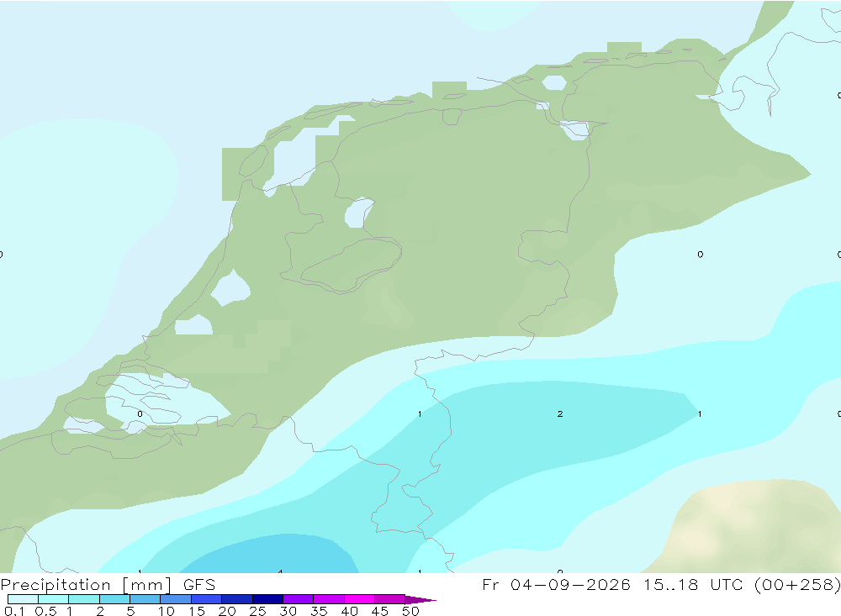Click the '0.1' legend scale label

pyautogui.click(x=14, y=611)
